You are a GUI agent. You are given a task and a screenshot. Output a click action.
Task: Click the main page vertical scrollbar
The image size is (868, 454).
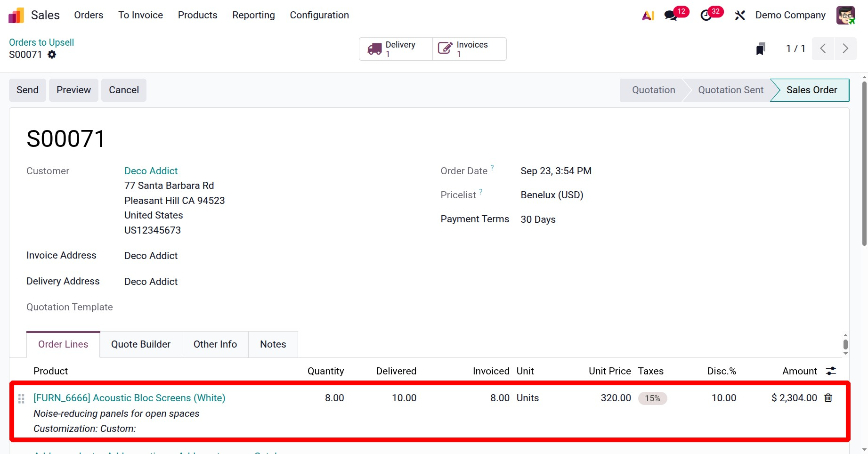coord(864,163)
